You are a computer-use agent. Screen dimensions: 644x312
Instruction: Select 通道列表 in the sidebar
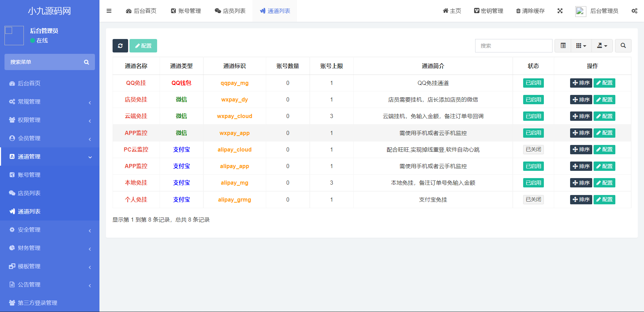click(50, 211)
